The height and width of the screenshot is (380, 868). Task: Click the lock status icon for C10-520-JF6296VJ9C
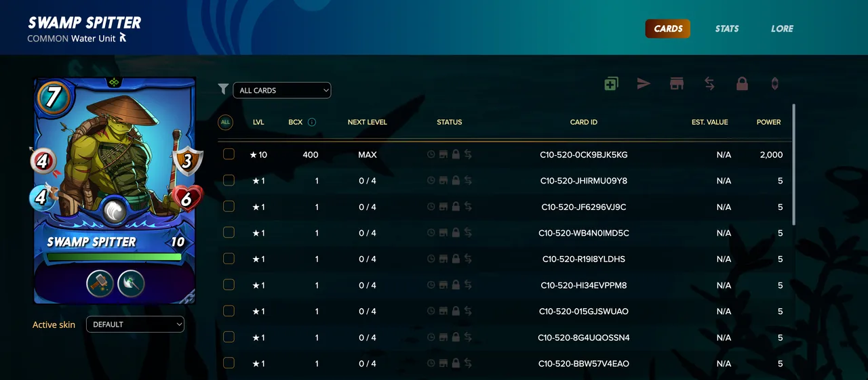point(456,207)
